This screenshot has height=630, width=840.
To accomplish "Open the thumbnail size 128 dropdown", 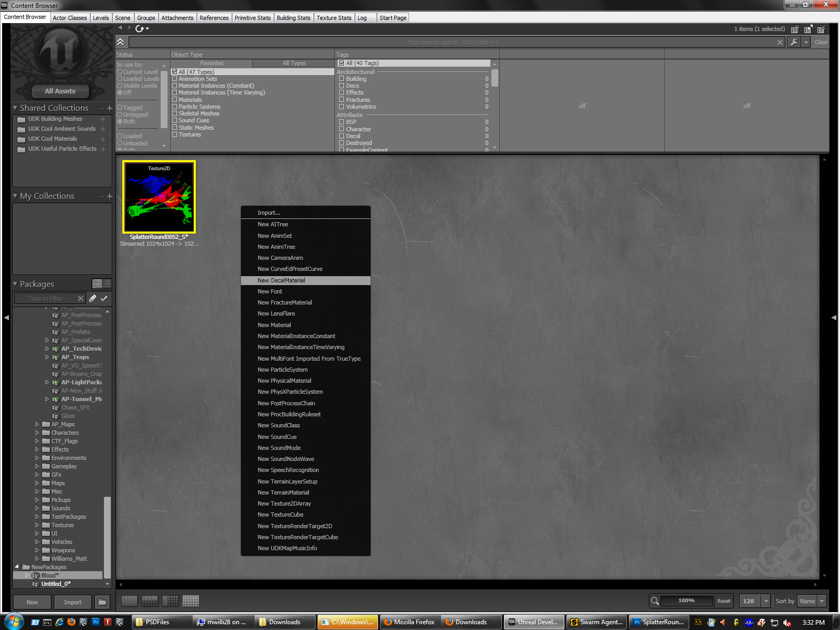I will click(766, 601).
